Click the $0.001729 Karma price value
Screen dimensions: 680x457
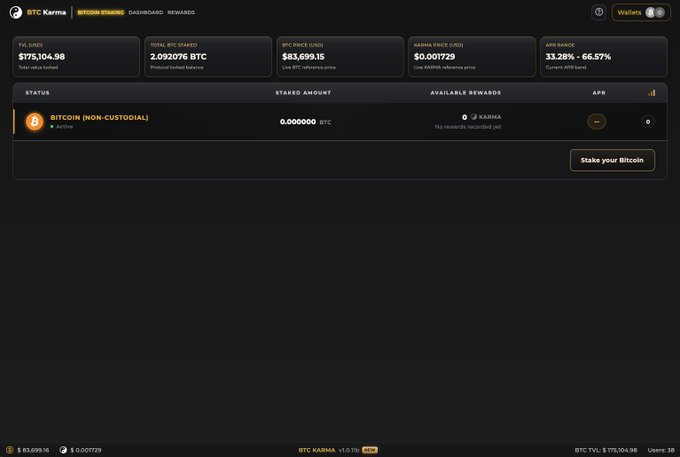tap(435, 57)
